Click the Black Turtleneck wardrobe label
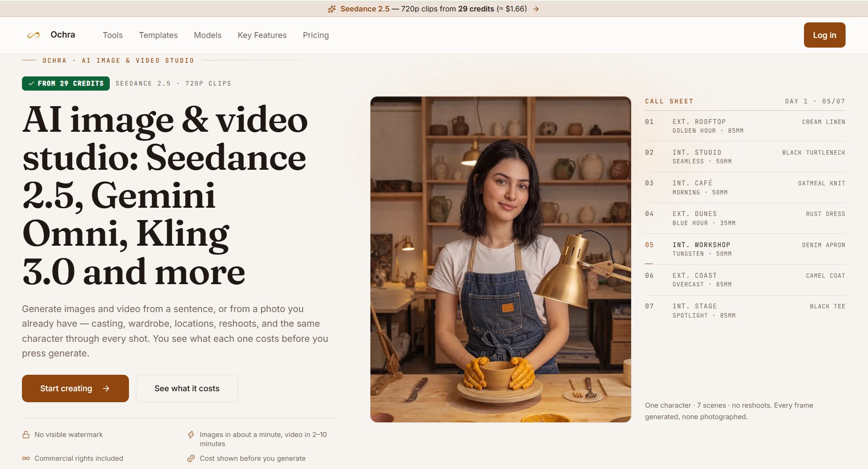The image size is (868, 469). [814, 153]
